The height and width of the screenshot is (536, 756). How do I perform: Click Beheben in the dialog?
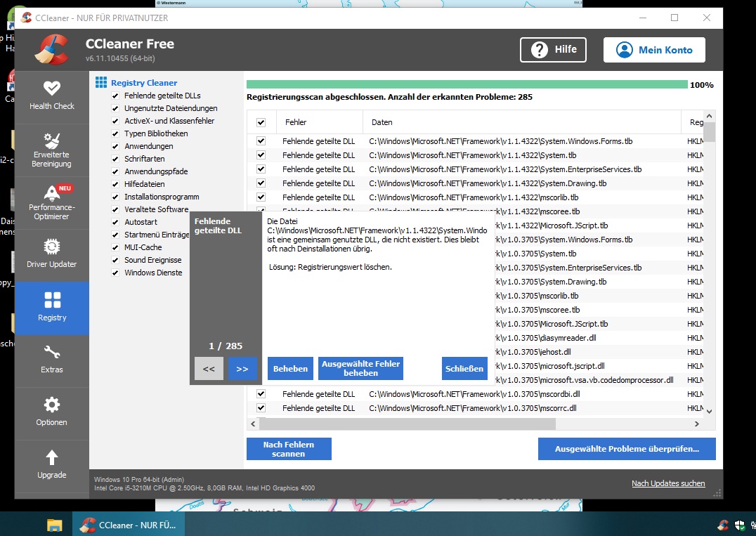click(x=290, y=369)
